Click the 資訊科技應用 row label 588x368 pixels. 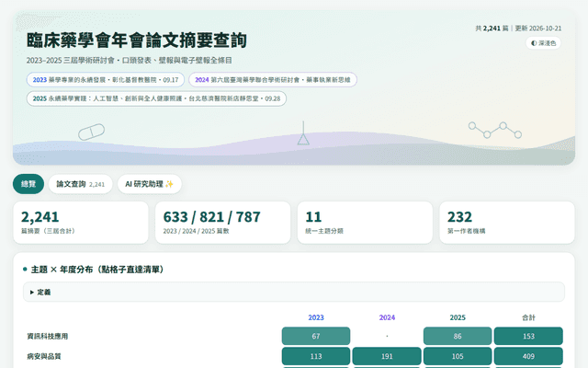(x=47, y=337)
